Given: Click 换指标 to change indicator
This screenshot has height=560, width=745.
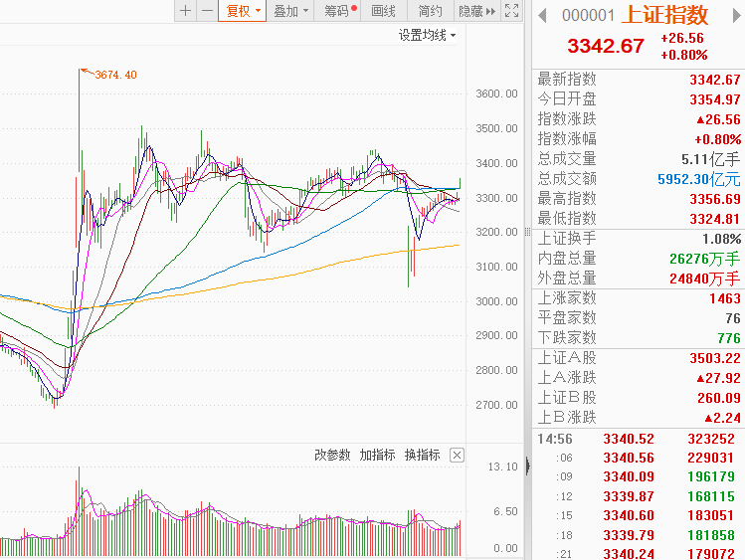Looking at the screenshot, I should [x=422, y=455].
